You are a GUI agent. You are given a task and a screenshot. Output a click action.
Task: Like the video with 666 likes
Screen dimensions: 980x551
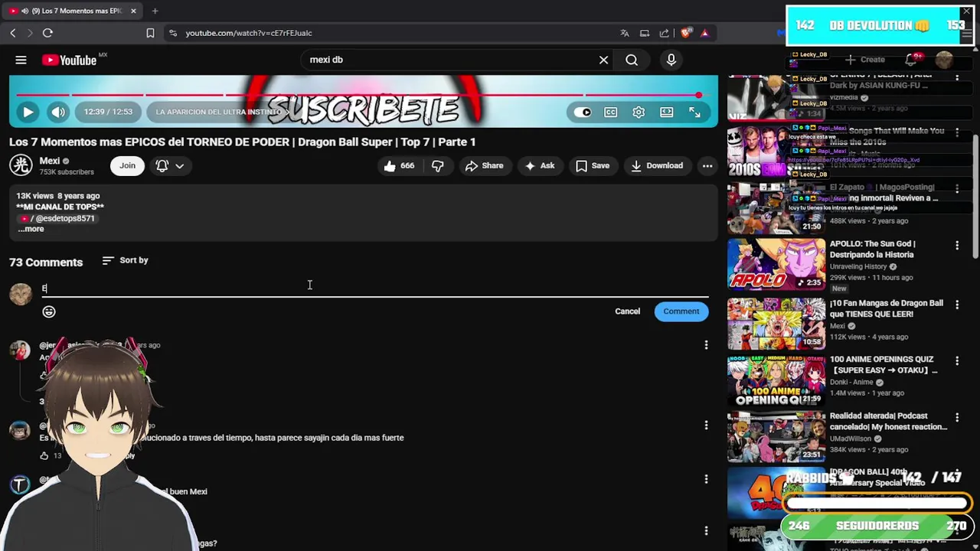click(399, 165)
